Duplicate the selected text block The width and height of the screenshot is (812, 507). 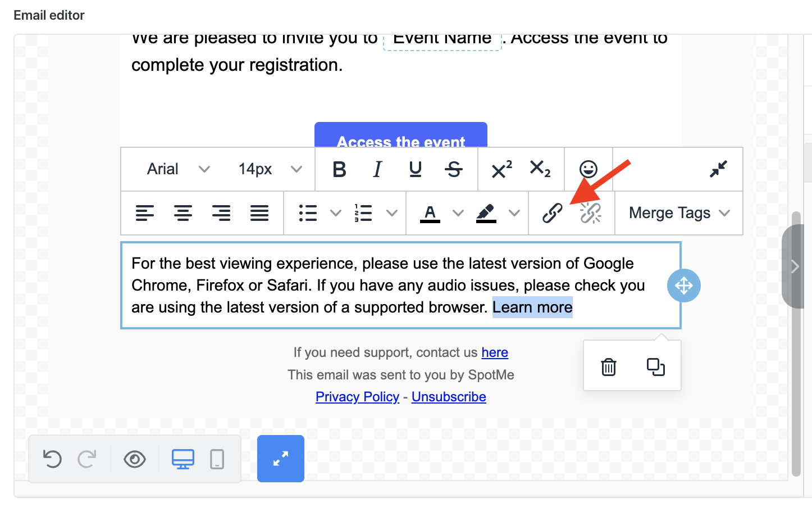coord(656,366)
